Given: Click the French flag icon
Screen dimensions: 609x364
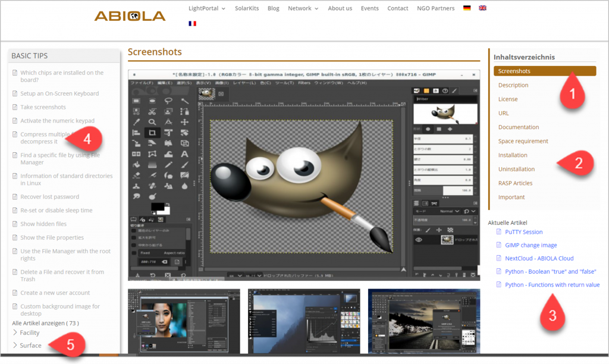Looking at the screenshot, I should 192,24.
